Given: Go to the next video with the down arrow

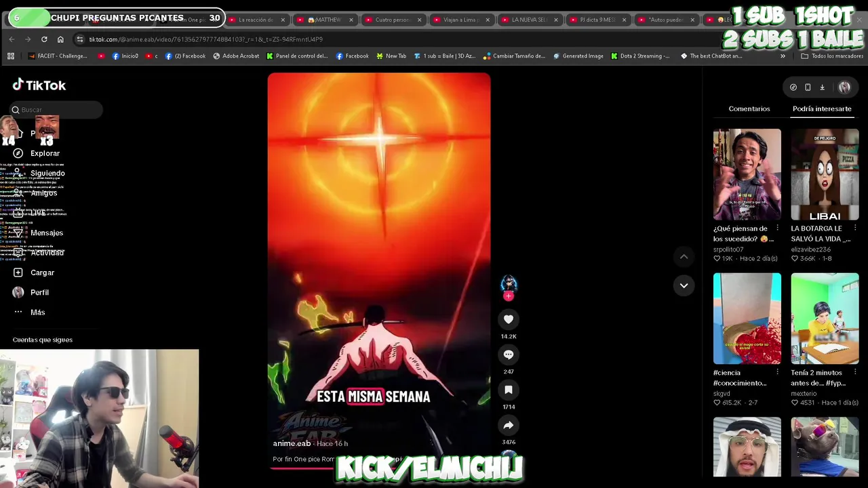Looking at the screenshot, I should pos(684,285).
